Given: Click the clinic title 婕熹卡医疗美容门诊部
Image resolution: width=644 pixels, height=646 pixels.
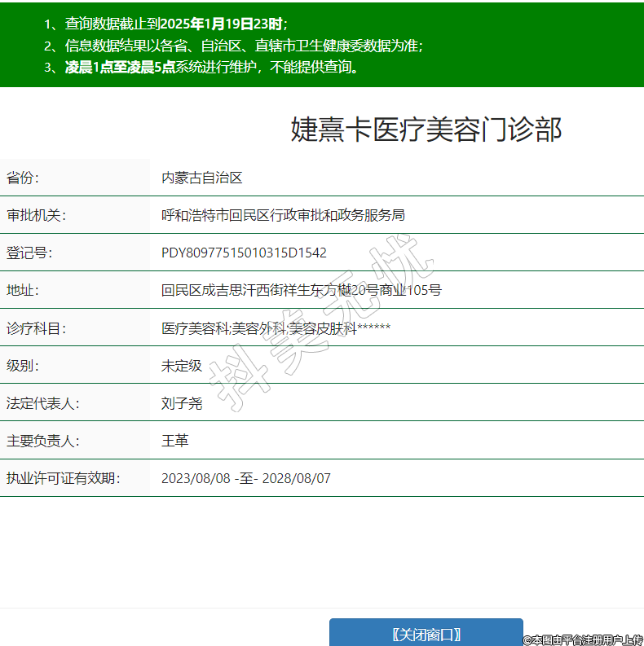Looking at the screenshot, I should [x=426, y=130].
